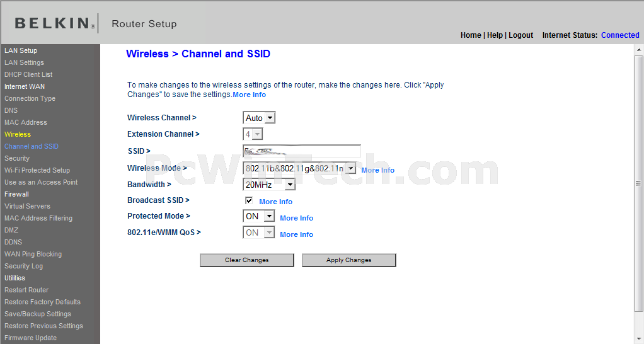
Task: Open wireless Security in sidebar
Action: [17, 158]
